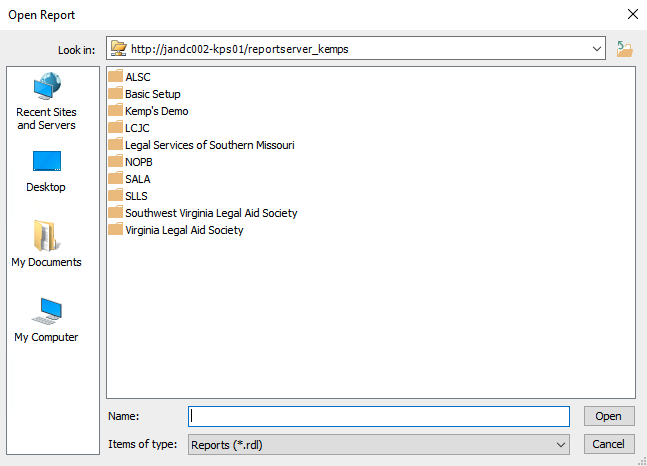Click the SALA folder name
The height and width of the screenshot is (466, 647).
[x=138, y=179]
